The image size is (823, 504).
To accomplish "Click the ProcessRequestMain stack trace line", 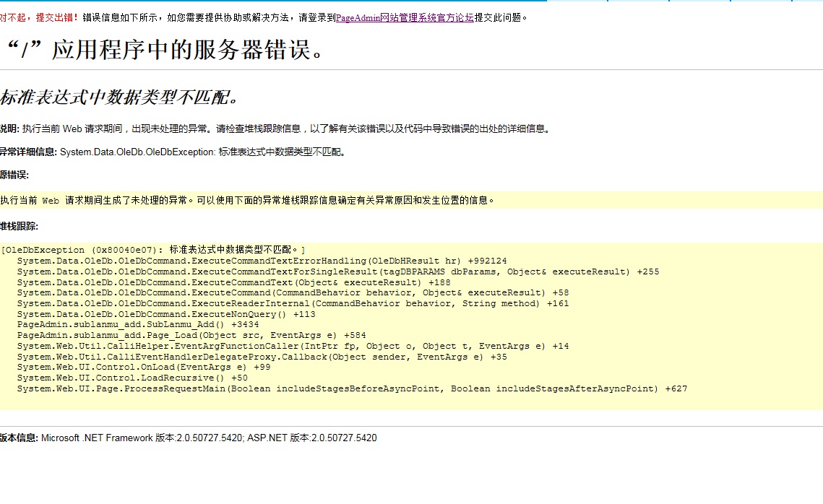I will 352,388.
